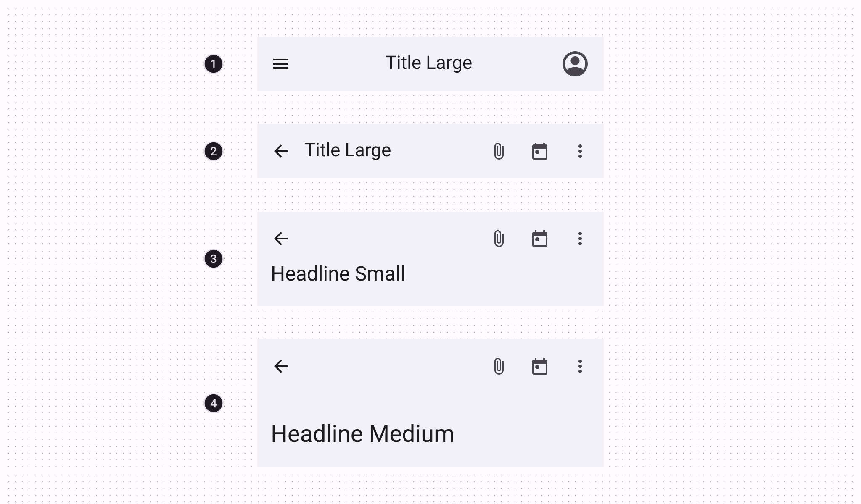Navigate back using arrow in second app bar
Screen dimensions: 861x504
(281, 151)
